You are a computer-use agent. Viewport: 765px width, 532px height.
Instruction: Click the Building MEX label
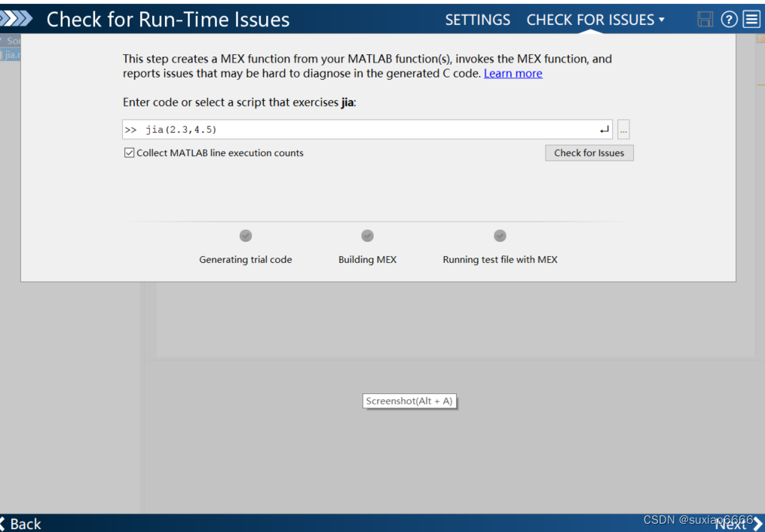coord(367,259)
